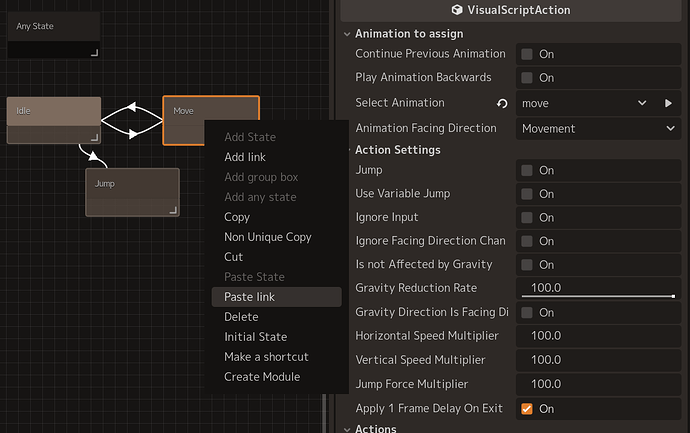Enable Play Animation Backwards checkbox

pyautogui.click(x=527, y=78)
